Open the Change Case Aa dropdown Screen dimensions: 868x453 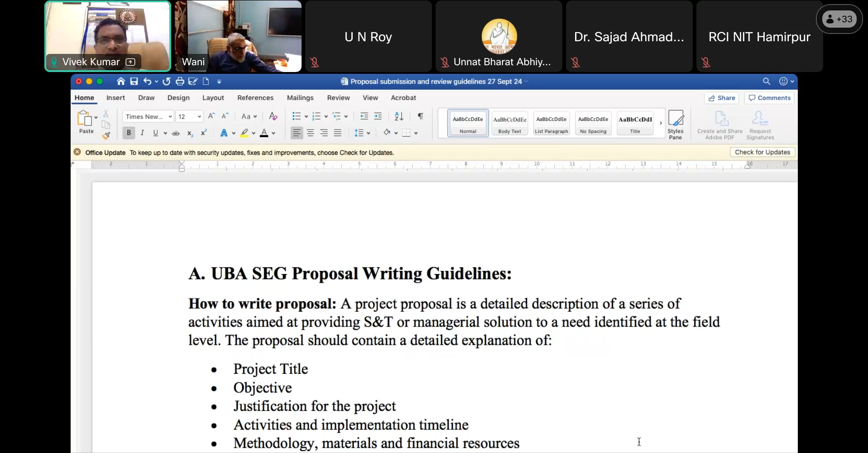tap(249, 116)
